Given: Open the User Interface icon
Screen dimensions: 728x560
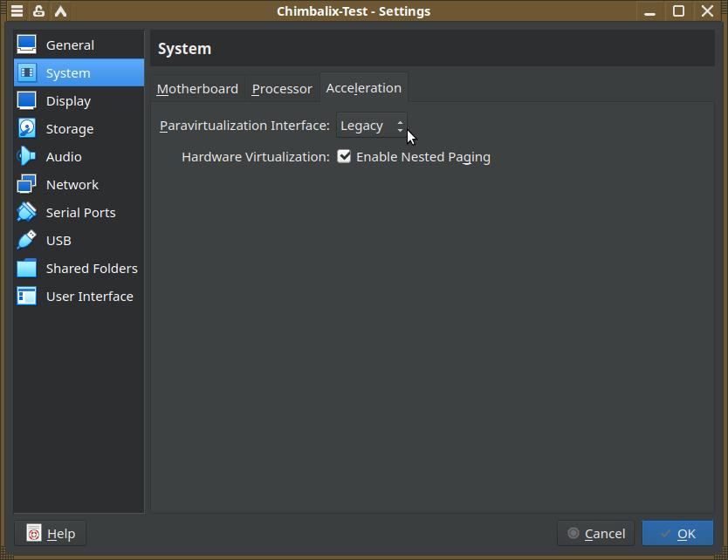Looking at the screenshot, I should 27,296.
